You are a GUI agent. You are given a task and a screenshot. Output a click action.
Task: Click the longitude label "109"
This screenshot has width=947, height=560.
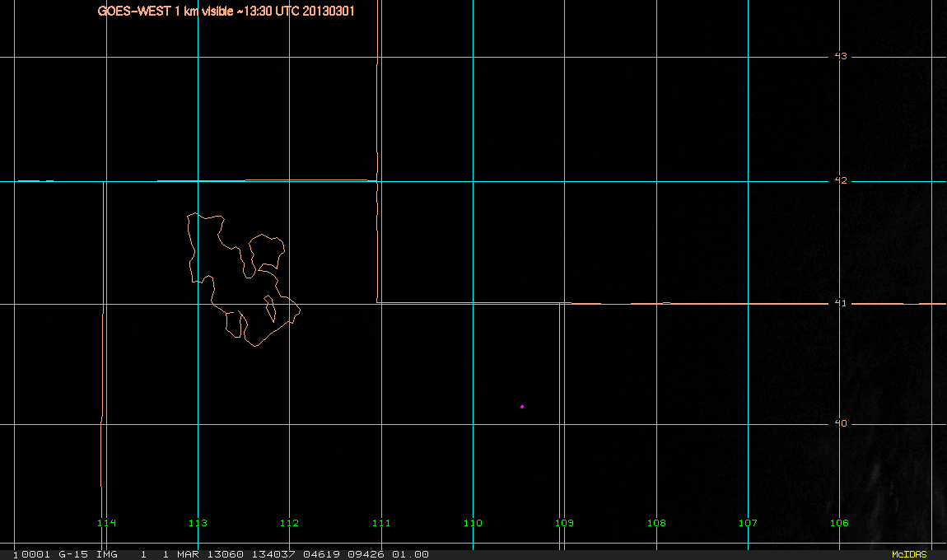coord(564,523)
